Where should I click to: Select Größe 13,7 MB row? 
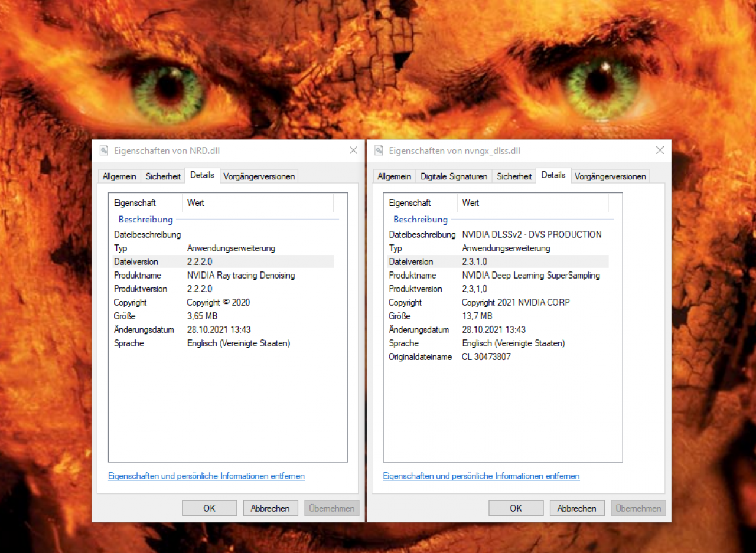(x=498, y=316)
